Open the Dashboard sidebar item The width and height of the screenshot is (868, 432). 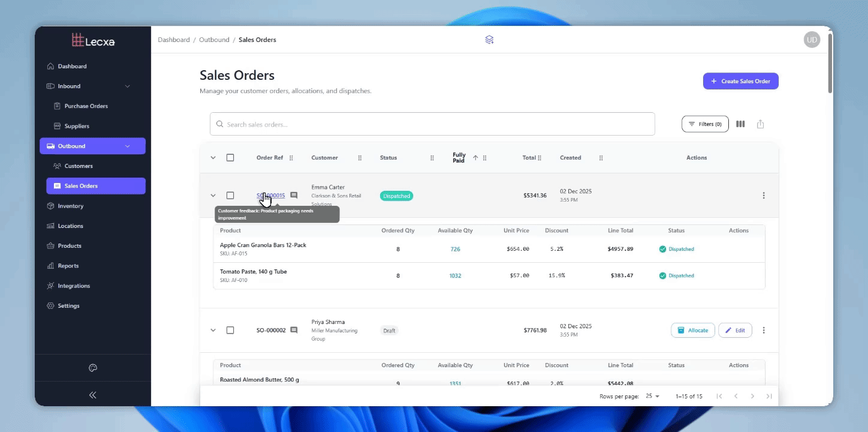tap(92, 66)
